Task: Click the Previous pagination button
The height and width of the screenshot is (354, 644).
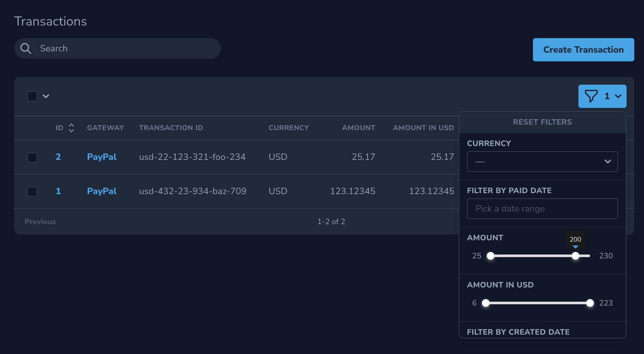Action: coord(40,222)
